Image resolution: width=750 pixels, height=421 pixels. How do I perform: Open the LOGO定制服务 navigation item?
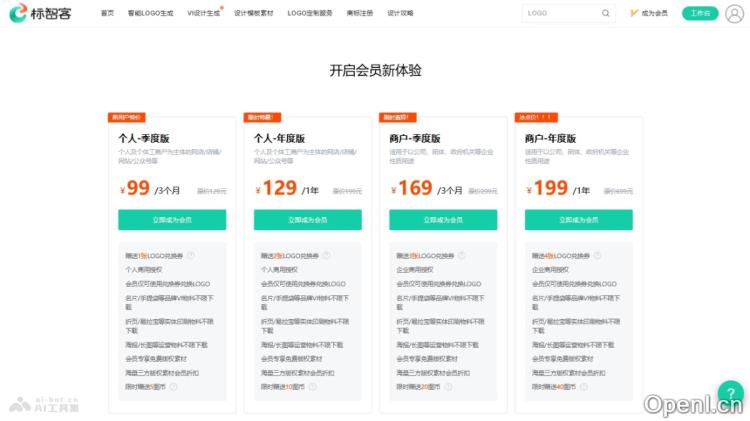(x=310, y=13)
